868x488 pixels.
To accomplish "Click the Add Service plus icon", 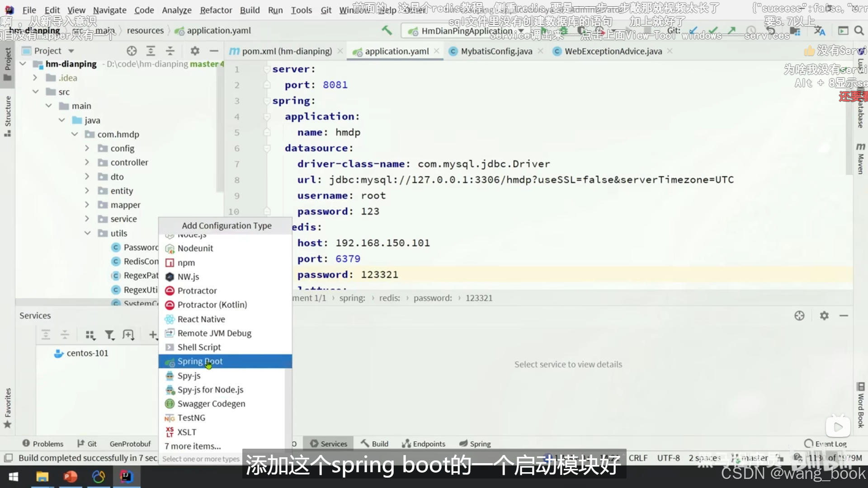I will pos(153,335).
